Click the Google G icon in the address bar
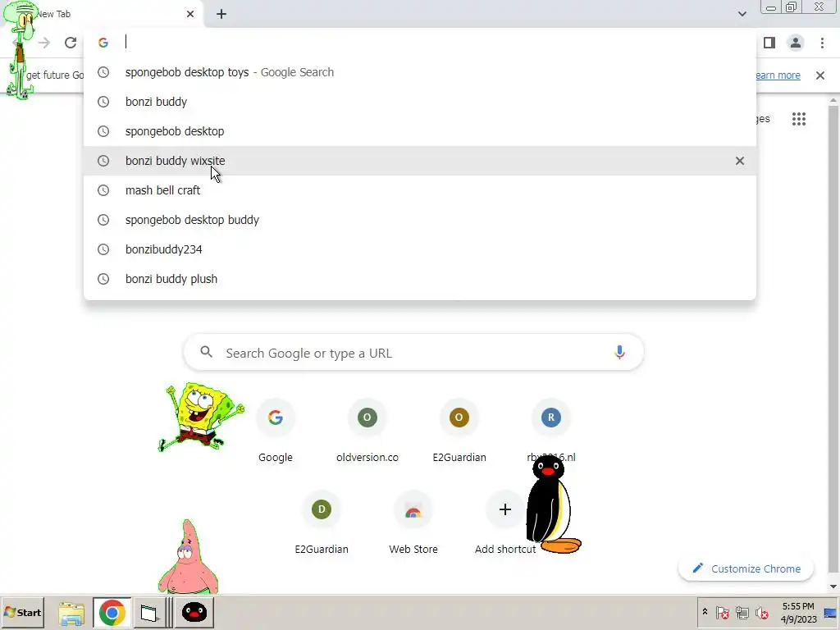840x630 pixels. (x=103, y=43)
